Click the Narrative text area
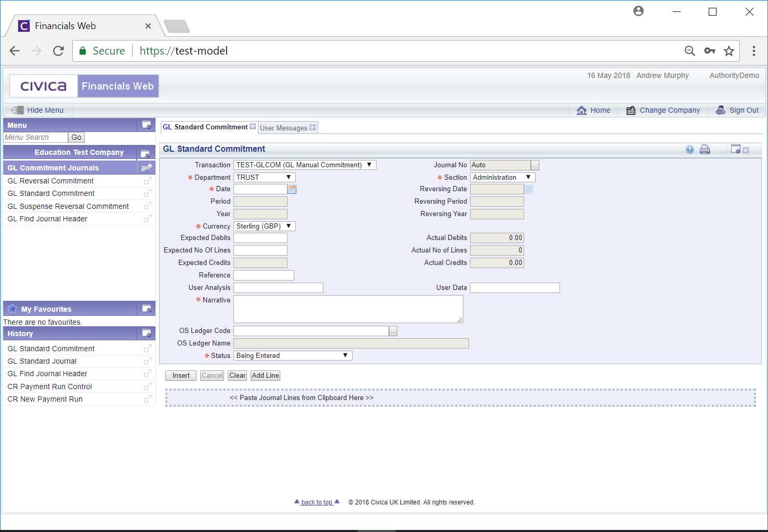Screen dimensions: 768x532 click(x=348, y=309)
